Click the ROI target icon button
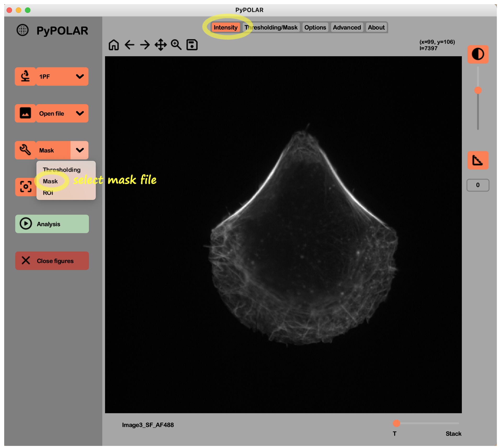500x448 pixels. 26,187
